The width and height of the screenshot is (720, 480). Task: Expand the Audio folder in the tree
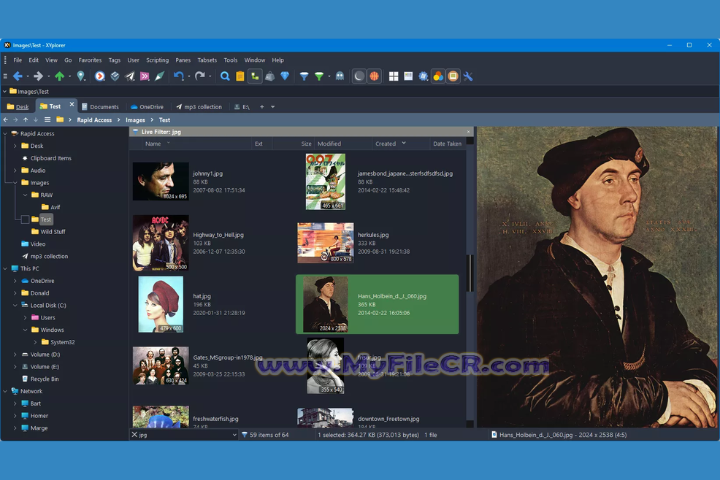point(15,170)
